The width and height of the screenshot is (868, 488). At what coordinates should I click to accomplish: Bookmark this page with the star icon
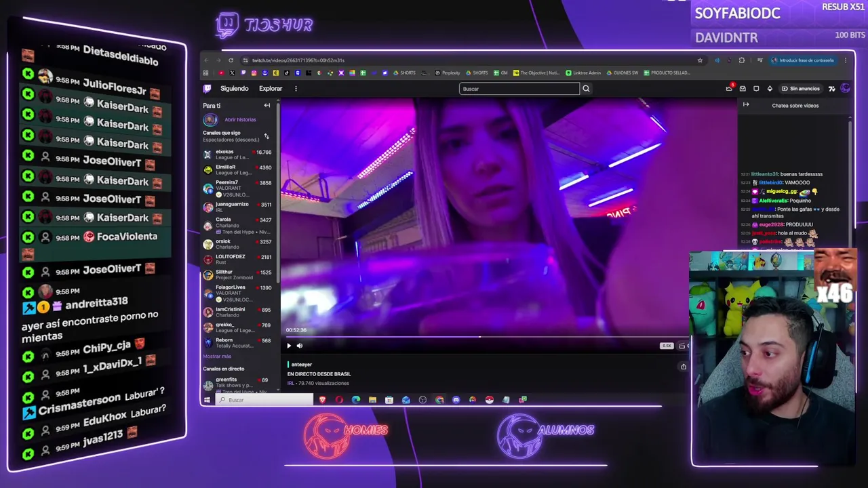(700, 60)
